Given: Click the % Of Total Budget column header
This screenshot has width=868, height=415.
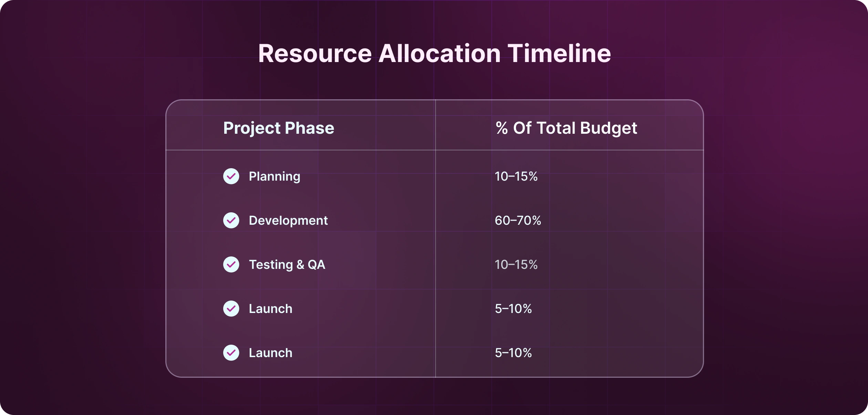Looking at the screenshot, I should (566, 128).
